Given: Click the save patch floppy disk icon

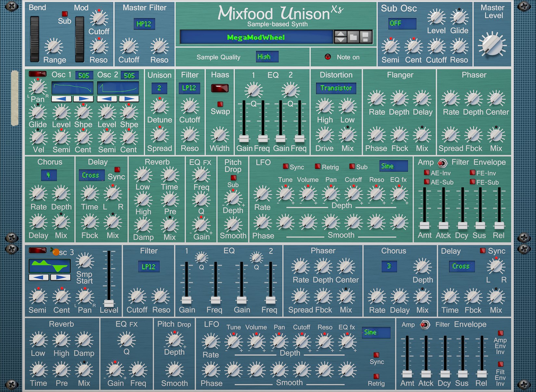Looking at the screenshot, I should [x=365, y=37].
